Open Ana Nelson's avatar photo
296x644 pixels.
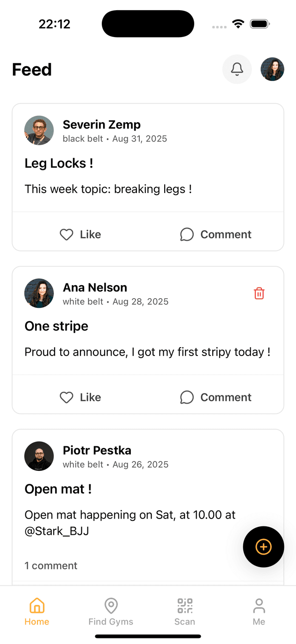point(39,293)
